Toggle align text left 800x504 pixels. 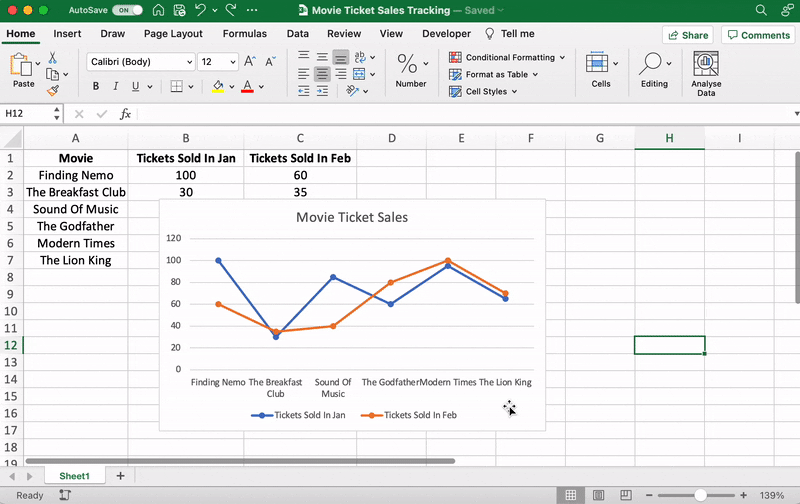coord(304,74)
